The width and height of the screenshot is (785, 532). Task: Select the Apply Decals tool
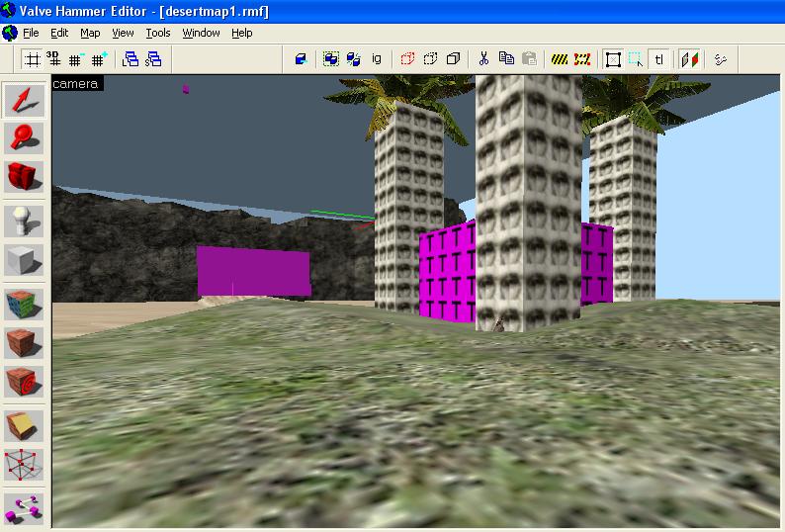point(24,382)
